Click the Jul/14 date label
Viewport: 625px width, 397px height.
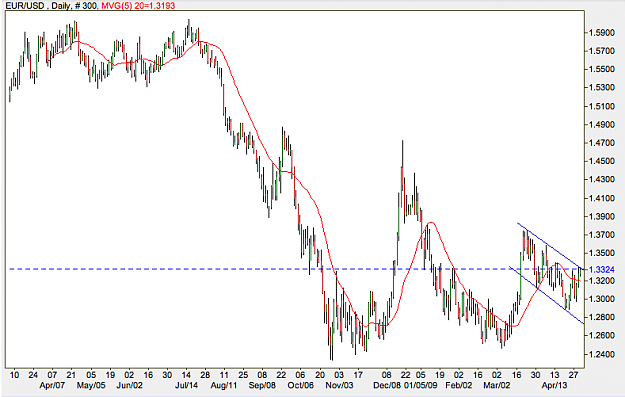point(186,385)
